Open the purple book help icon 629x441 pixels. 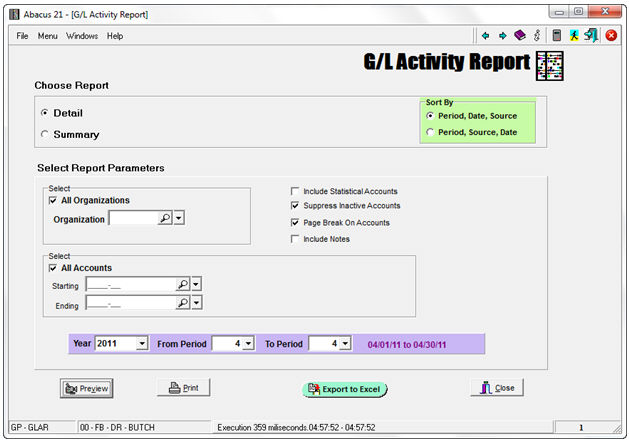[x=519, y=36]
